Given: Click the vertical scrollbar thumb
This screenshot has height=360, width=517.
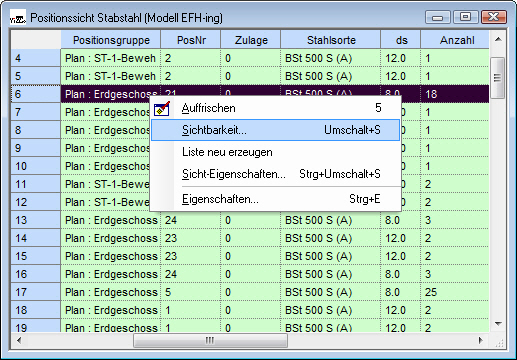Looking at the screenshot, I should (x=498, y=78).
